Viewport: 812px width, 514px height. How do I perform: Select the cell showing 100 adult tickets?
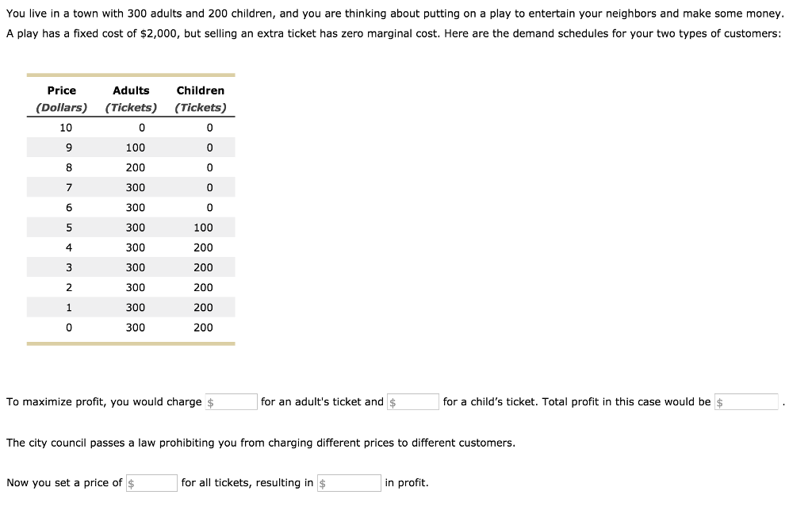pyautogui.click(x=135, y=147)
